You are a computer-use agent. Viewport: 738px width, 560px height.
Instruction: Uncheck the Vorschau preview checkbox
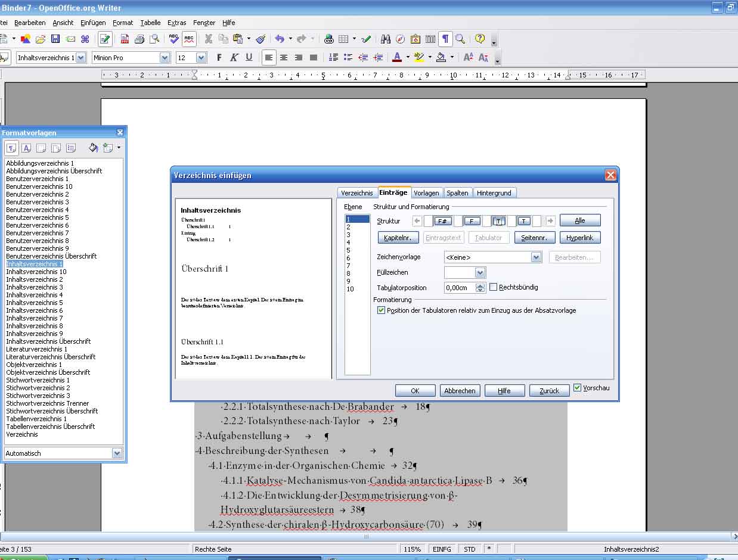(577, 388)
